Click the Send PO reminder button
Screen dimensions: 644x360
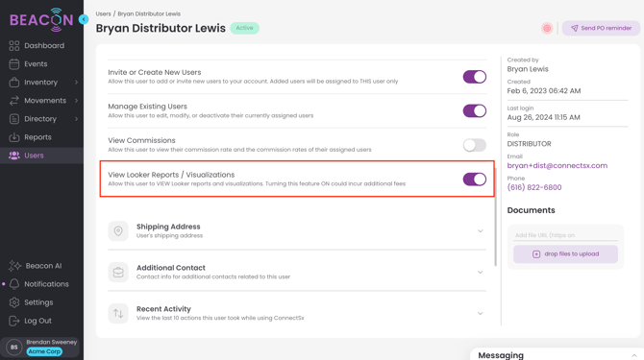(x=601, y=28)
